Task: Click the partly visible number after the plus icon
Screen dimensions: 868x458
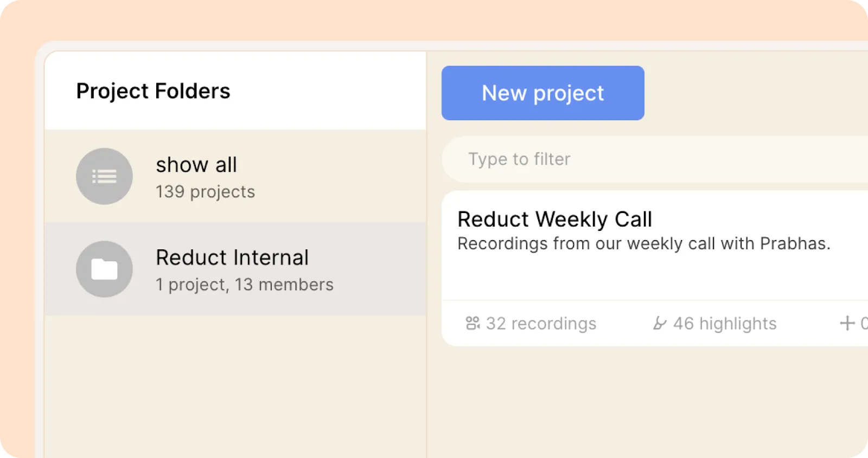Action: click(x=864, y=324)
